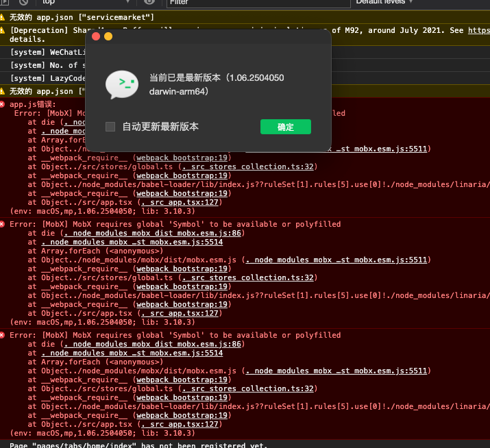
Task: Click the warning icon beside the [Deprecation] message
Action: click(x=3, y=31)
